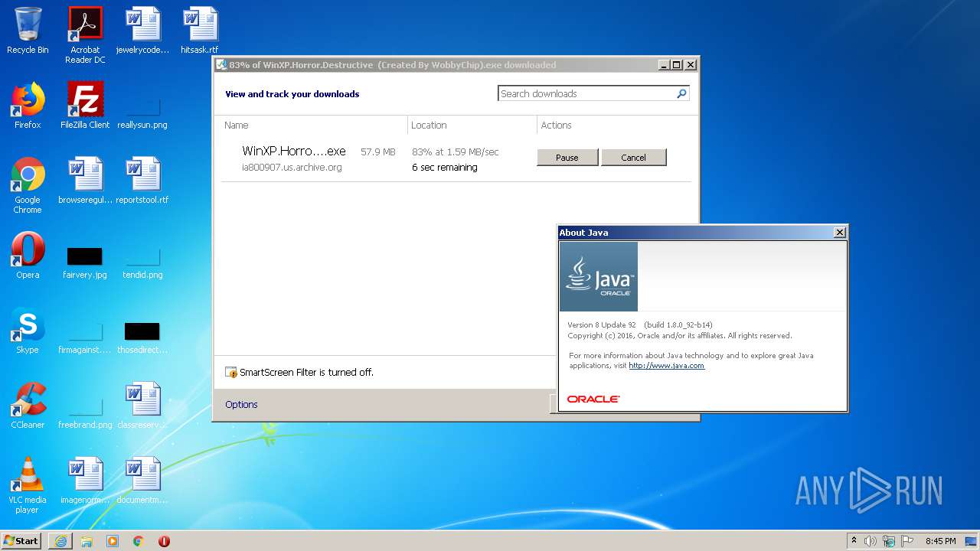Select imagenorm document icon
This screenshot has height=551, width=980.
coord(85,481)
